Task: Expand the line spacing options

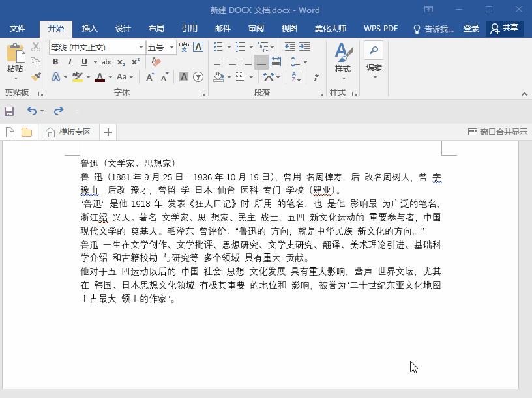Action: click(304, 61)
